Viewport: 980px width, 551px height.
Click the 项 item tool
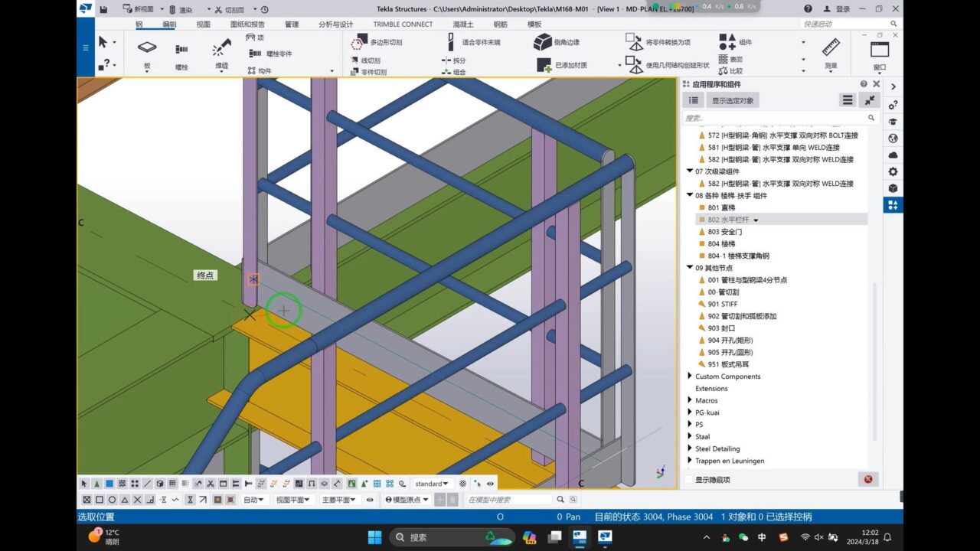coord(254,37)
